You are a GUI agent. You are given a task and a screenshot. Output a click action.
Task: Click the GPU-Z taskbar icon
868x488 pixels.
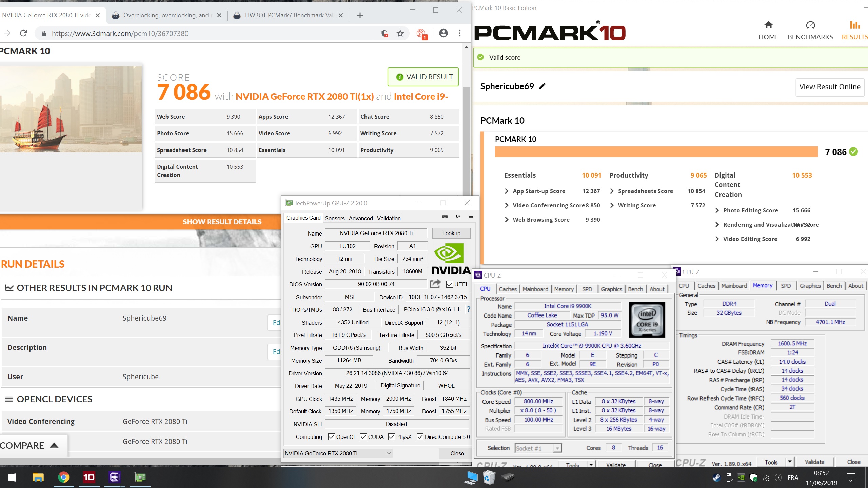click(140, 477)
